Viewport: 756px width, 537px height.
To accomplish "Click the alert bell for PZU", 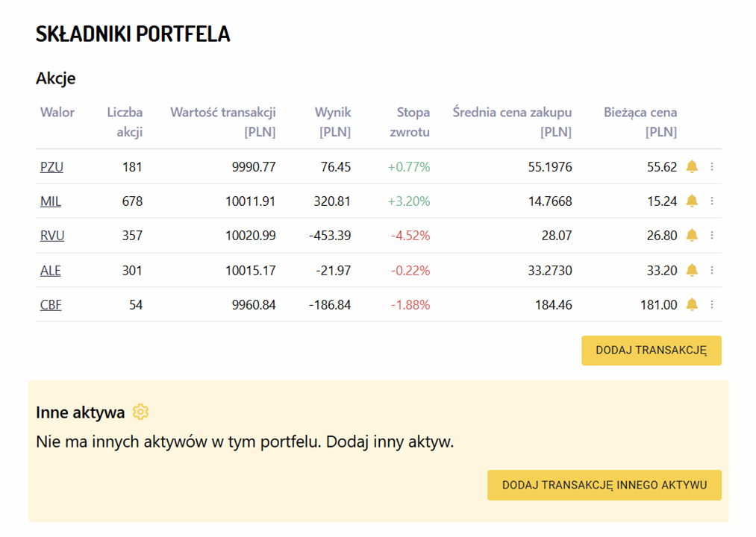I will 692,166.
